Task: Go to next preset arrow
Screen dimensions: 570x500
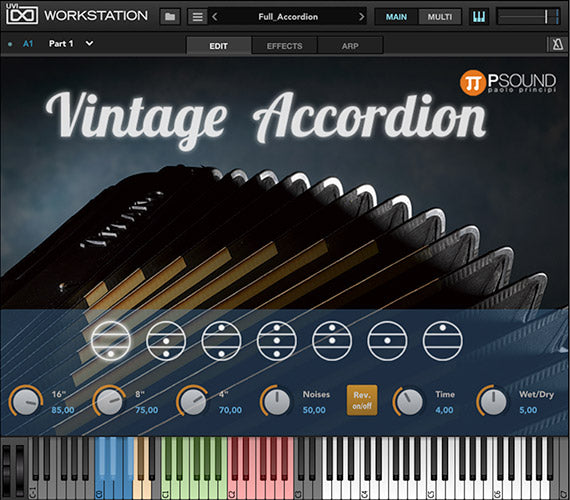Action: coord(361,16)
